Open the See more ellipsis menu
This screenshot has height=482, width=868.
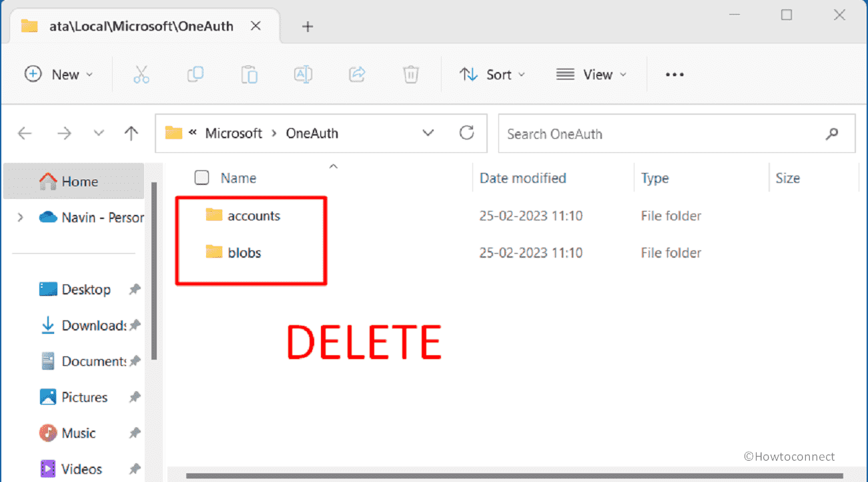[675, 74]
